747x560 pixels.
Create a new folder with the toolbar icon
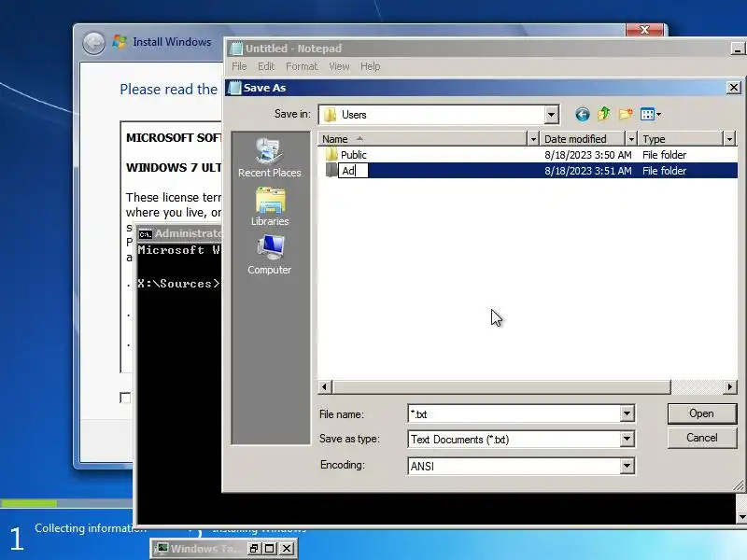click(x=626, y=114)
